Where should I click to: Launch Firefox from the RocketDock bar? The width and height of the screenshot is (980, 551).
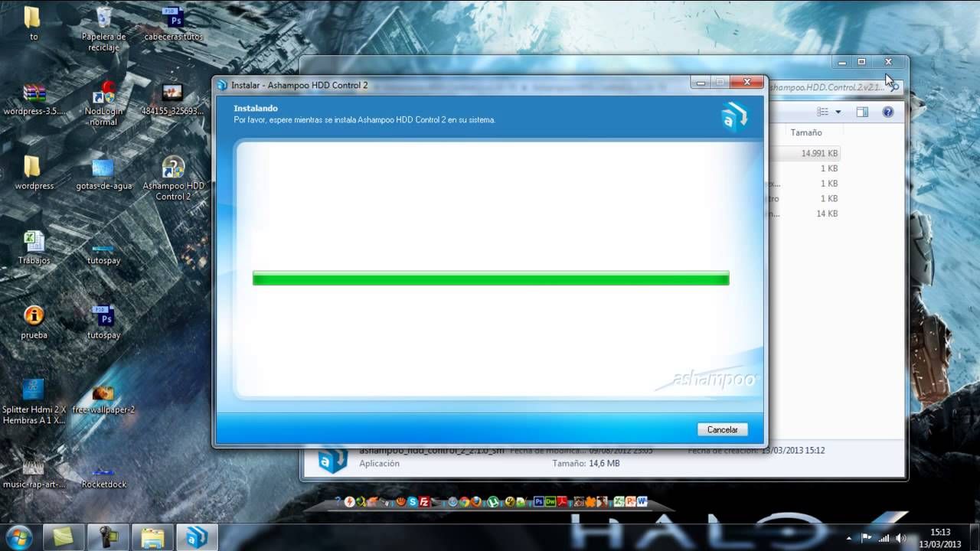475,502
